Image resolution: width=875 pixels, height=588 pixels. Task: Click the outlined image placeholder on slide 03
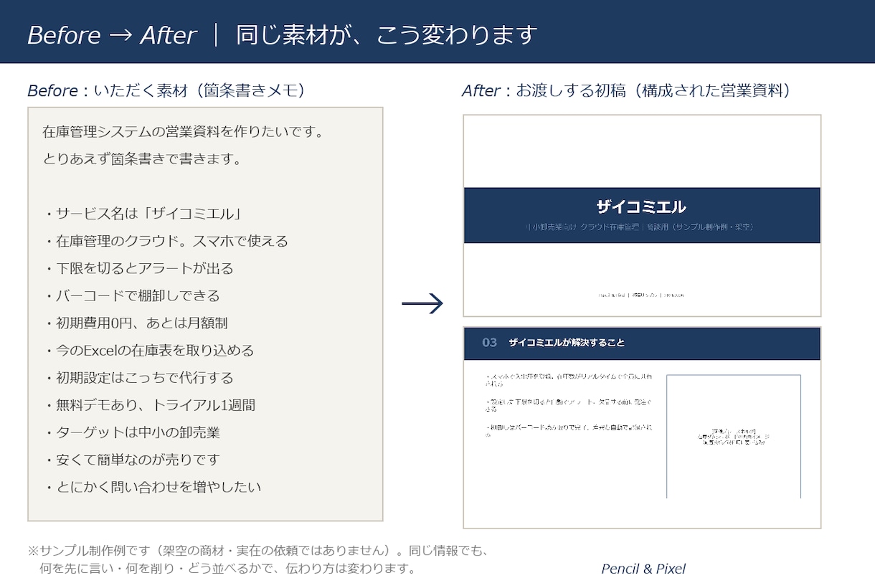click(x=734, y=436)
